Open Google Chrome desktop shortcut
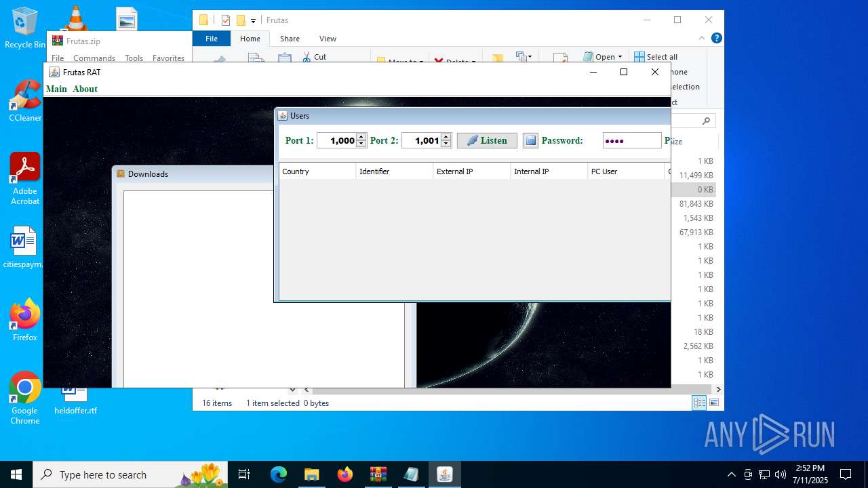This screenshot has width=868, height=488. click(x=25, y=399)
